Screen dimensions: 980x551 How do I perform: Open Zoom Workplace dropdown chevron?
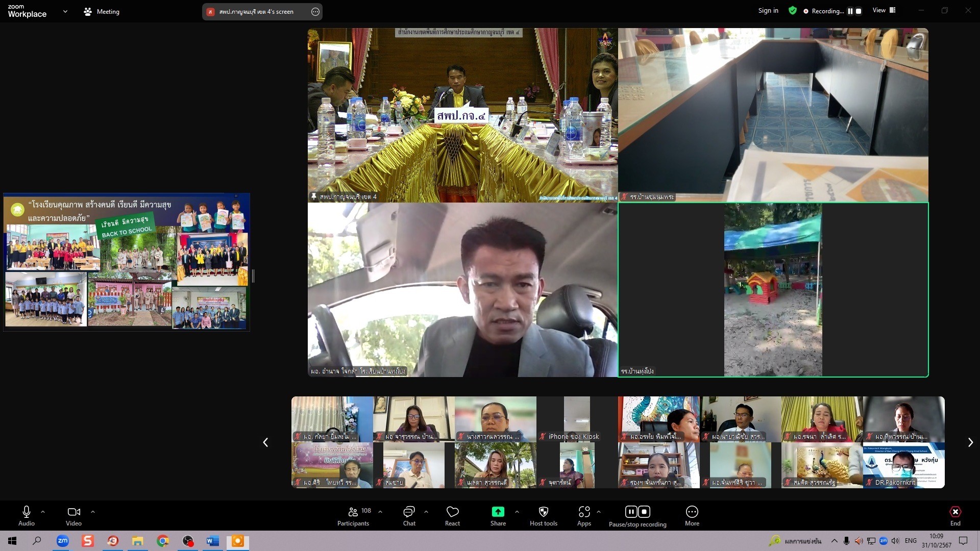pyautogui.click(x=65, y=11)
